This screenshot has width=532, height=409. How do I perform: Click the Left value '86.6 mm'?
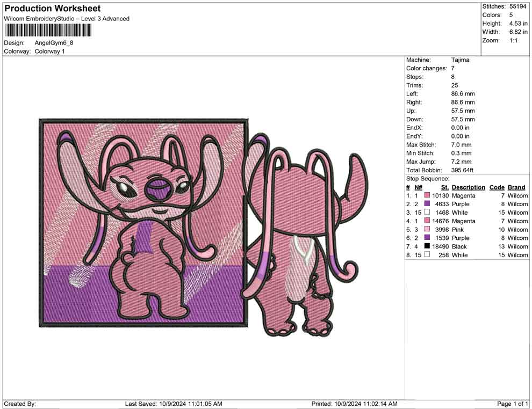coord(463,94)
